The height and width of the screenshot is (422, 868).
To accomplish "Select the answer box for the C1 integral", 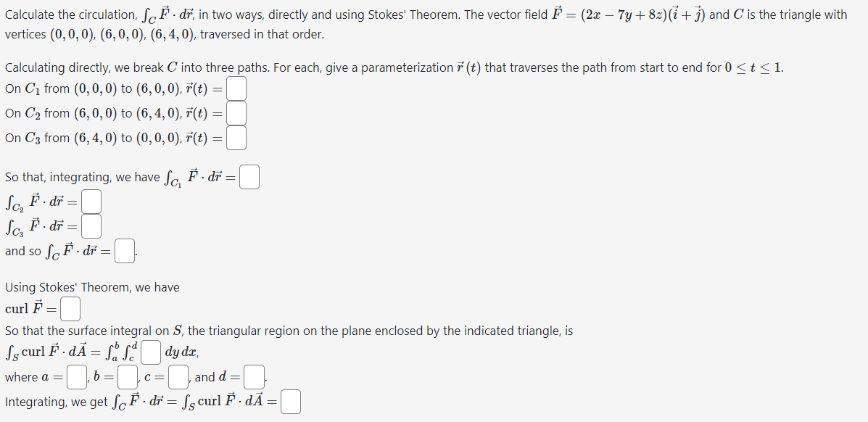I will click(249, 176).
